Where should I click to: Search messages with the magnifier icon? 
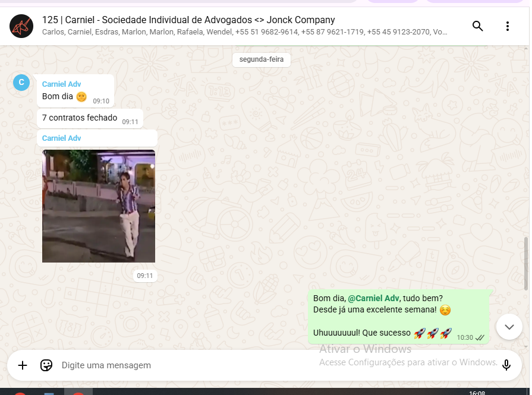478,26
